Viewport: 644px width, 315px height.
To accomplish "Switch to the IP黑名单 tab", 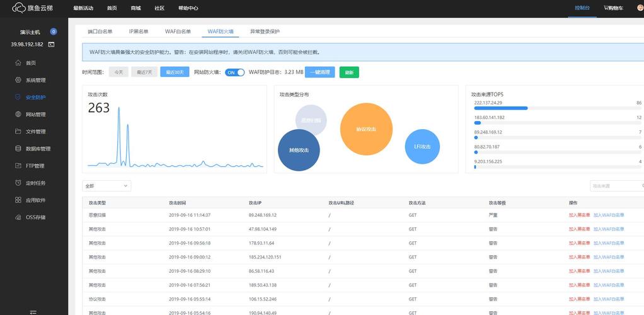I will [x=139, y=31].
